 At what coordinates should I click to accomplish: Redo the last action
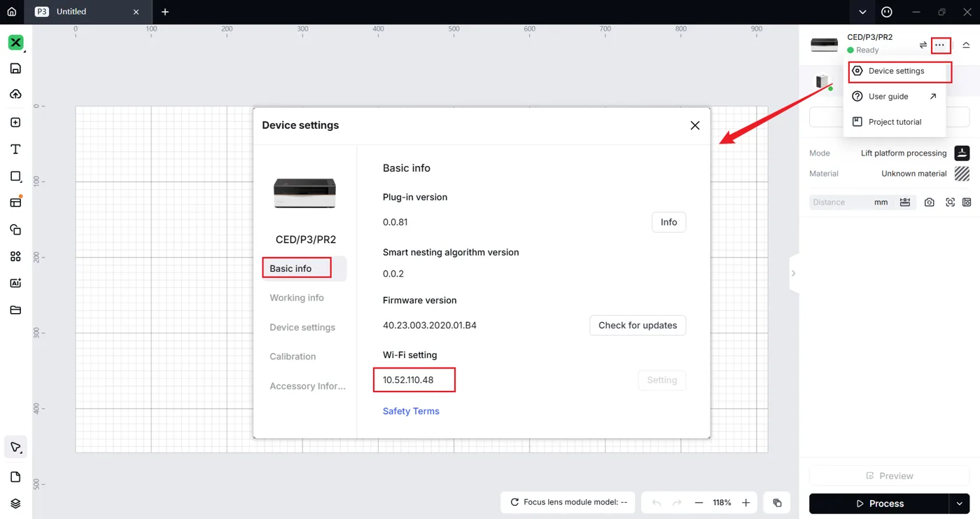click(677, 503)
